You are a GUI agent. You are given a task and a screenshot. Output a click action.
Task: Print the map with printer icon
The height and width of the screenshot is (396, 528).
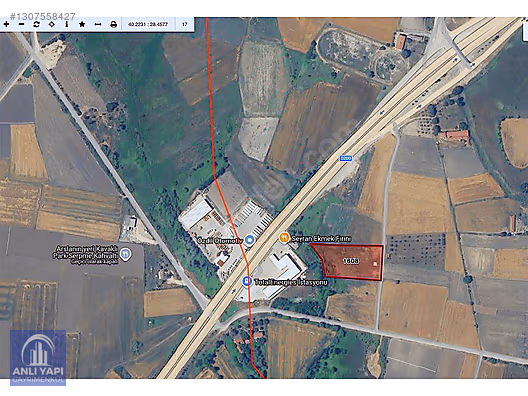[x=113, y=24]
